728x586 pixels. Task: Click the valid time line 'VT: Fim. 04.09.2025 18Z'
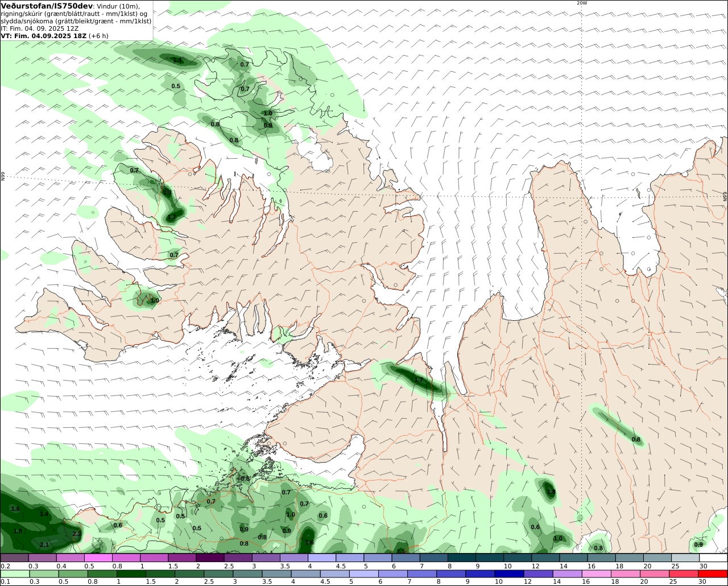[44, 36]
